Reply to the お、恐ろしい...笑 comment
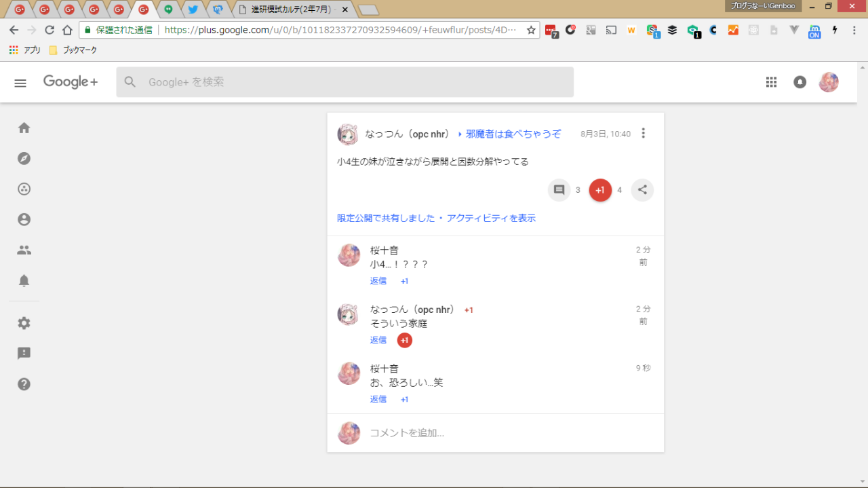This screenshot has height=488, width=868. 378,399
